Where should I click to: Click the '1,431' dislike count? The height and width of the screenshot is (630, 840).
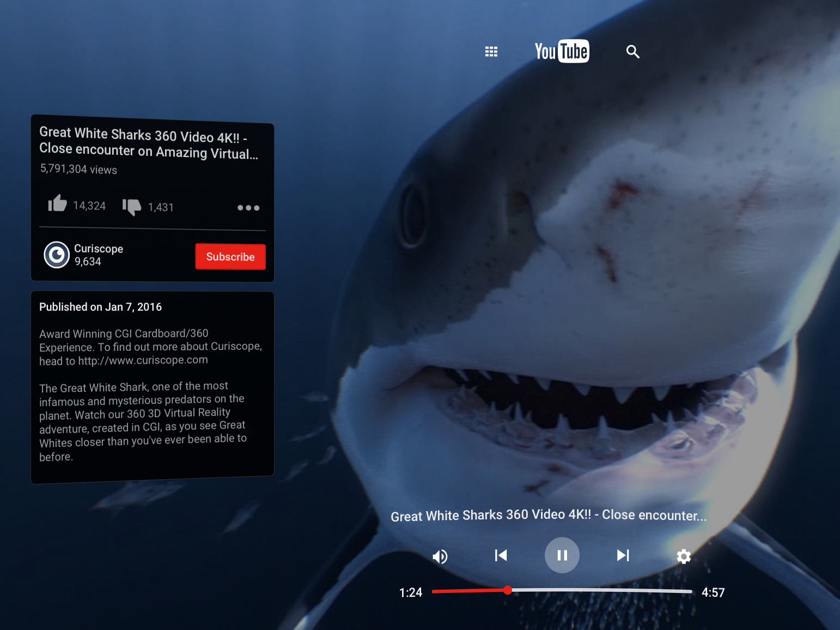coord(161,207)
